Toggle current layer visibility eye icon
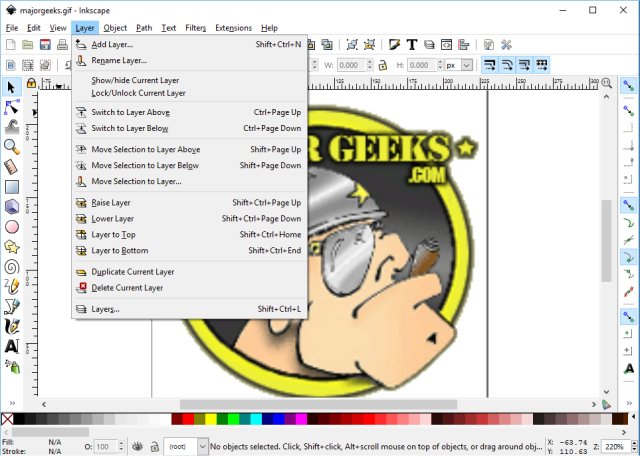Viewport: 640px width, 456px height. coord(137,447)
